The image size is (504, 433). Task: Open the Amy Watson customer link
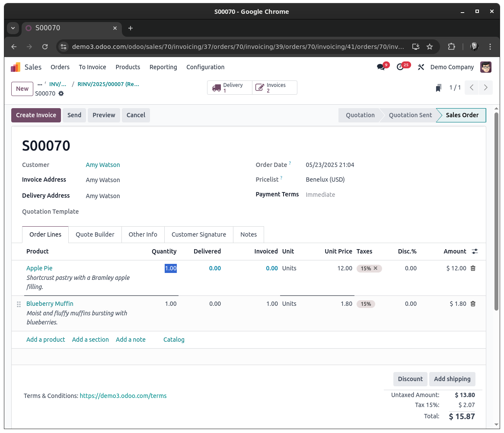point(103,165)
